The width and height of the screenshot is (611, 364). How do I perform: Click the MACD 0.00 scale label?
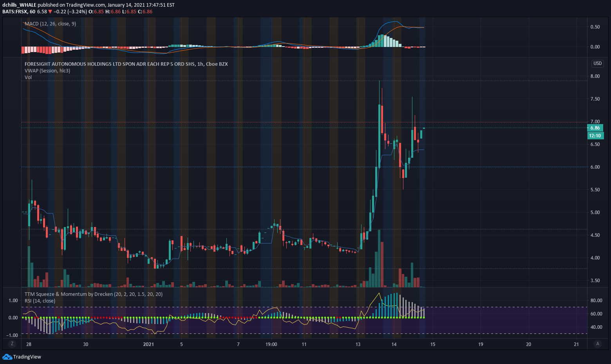(595, 47)
